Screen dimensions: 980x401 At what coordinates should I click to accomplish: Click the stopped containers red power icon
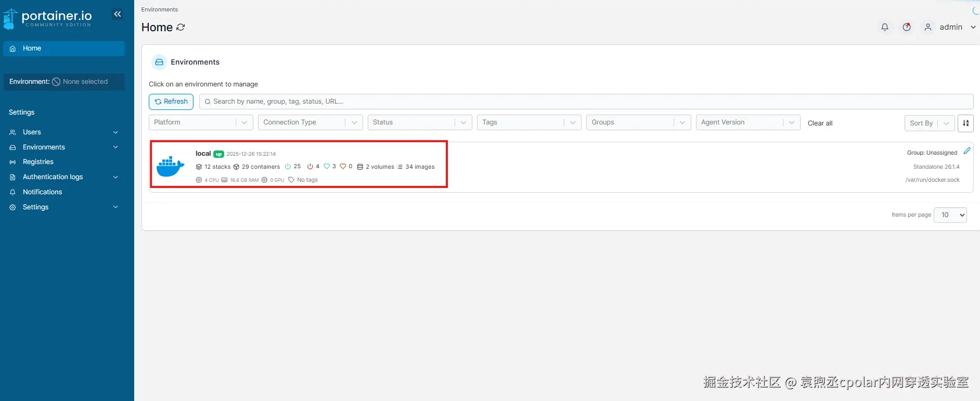click(x=310, y=167)
